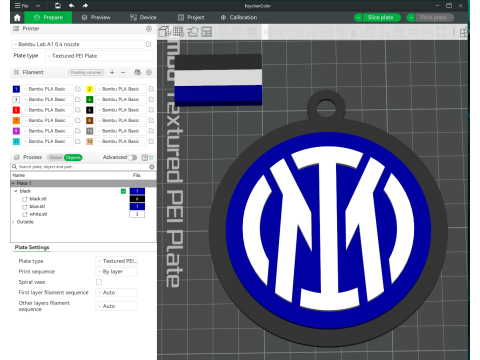Enable the Spiral vase checkbox
This screenshot has width=480, height=360.
click(x=99, y=282)
